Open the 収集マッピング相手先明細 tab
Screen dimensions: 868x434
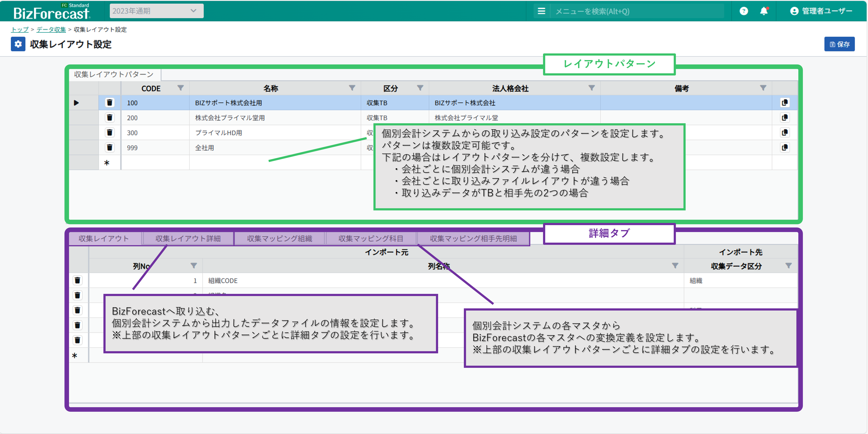click(473, 238)
